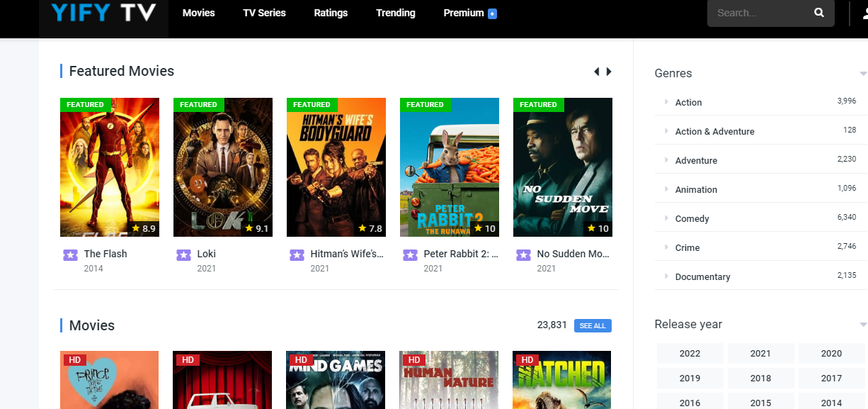Image resolution: width=868 pixels, height=409 pixels.
Task: Click the 7.8 star rating on Hitman's poster
Action: pos(370,228)
